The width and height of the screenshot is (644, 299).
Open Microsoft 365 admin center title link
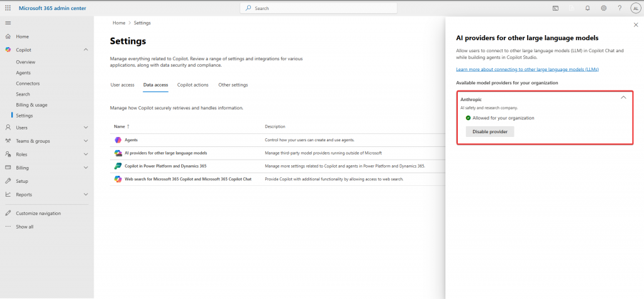(53, 8)
